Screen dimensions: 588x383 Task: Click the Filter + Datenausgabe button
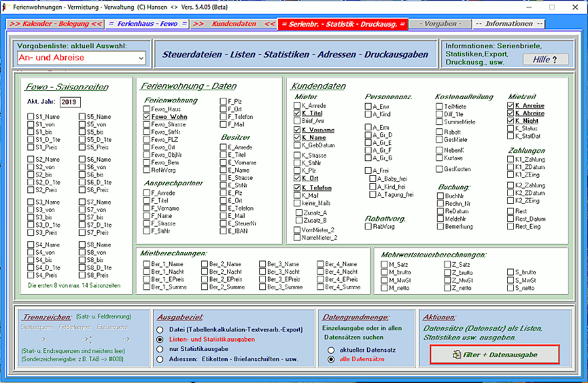(x=494, y=354)
